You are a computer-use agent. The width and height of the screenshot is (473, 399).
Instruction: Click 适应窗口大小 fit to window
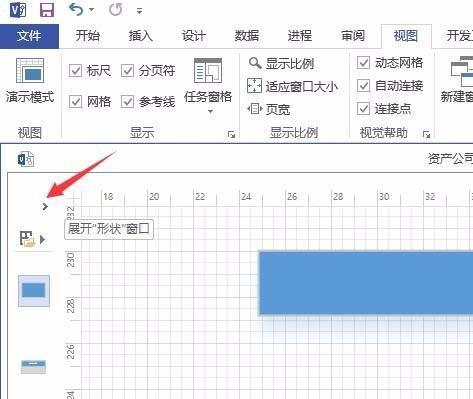(292, 86)
